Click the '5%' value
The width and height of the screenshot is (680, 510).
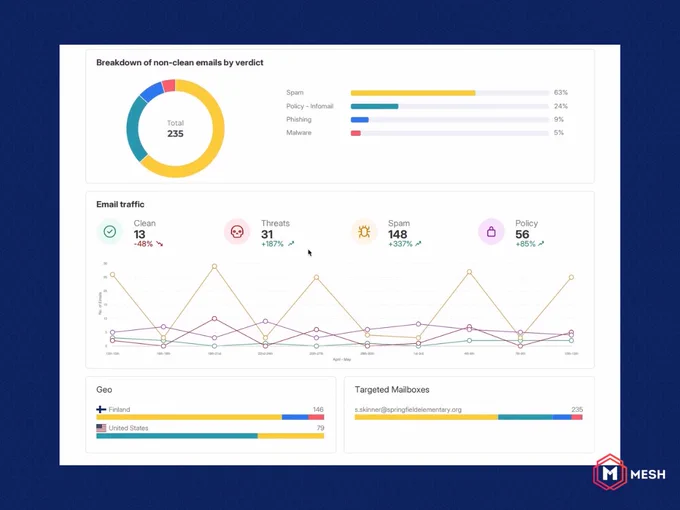(559, 133)
